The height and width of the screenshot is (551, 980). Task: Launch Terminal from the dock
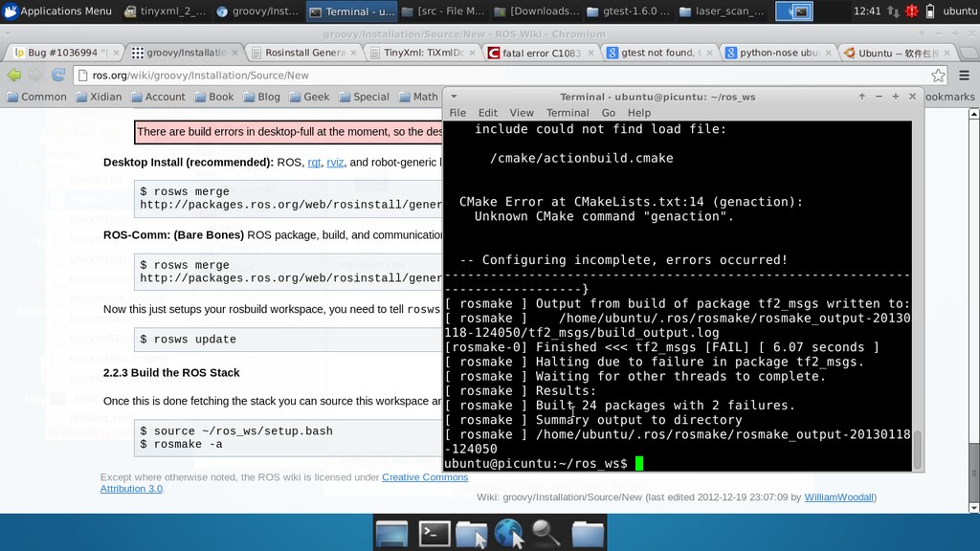[x=434, y=534]
